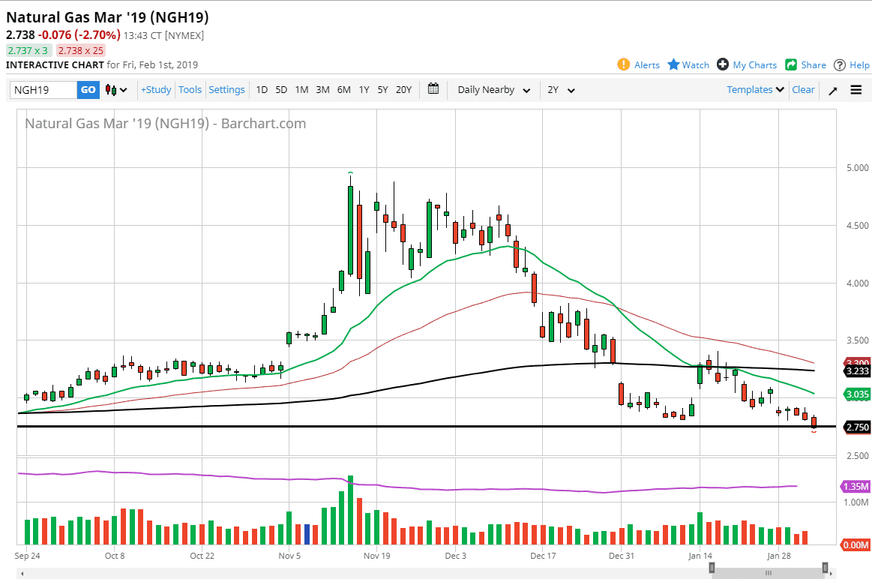The height and width of the screenshot is (588, 872).
Task: Click the Share link text
Action: click(814, 65)
